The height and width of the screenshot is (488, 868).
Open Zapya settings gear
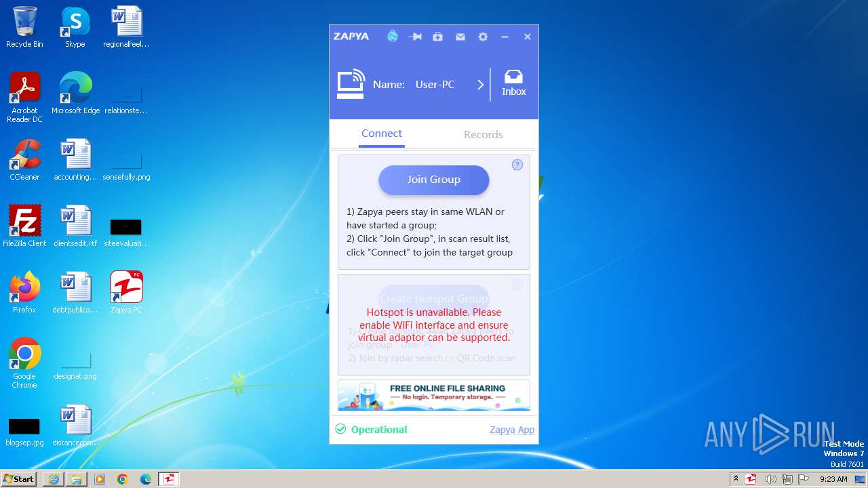click(x=483, y=37)
